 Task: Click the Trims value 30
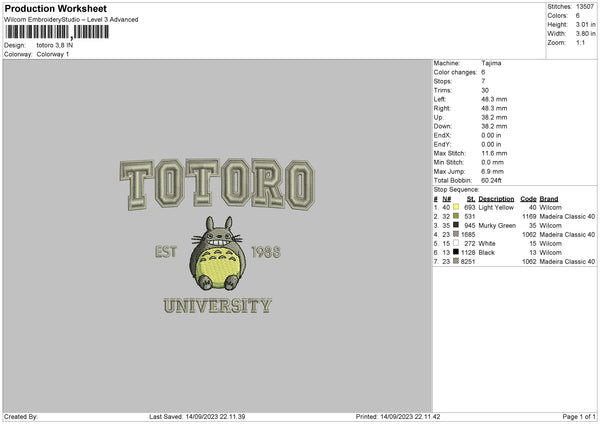pos(485,90)
